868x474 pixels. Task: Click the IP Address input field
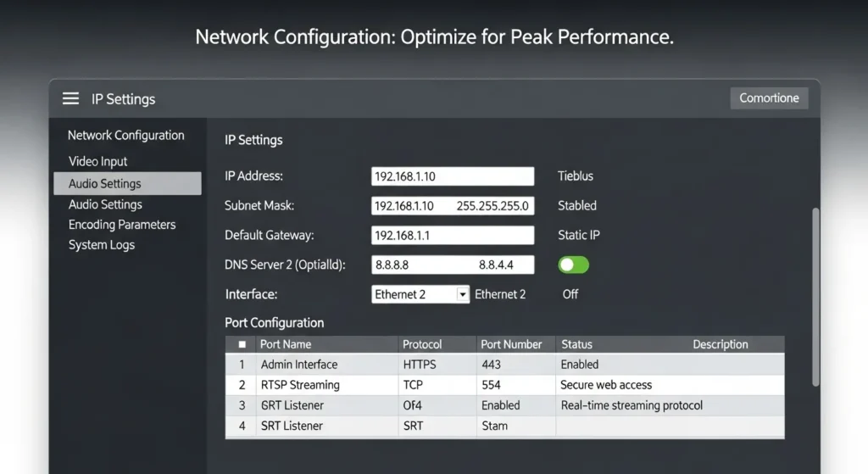point(453,176)
